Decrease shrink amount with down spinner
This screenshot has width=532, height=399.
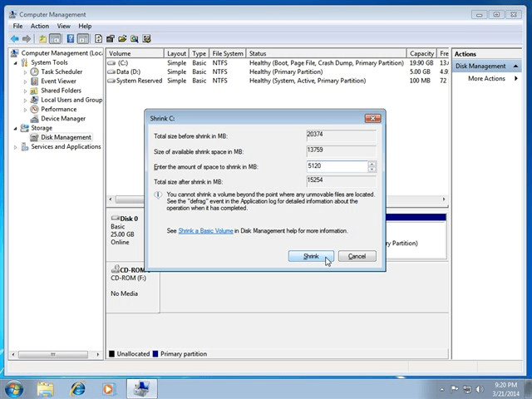(372, 169)
